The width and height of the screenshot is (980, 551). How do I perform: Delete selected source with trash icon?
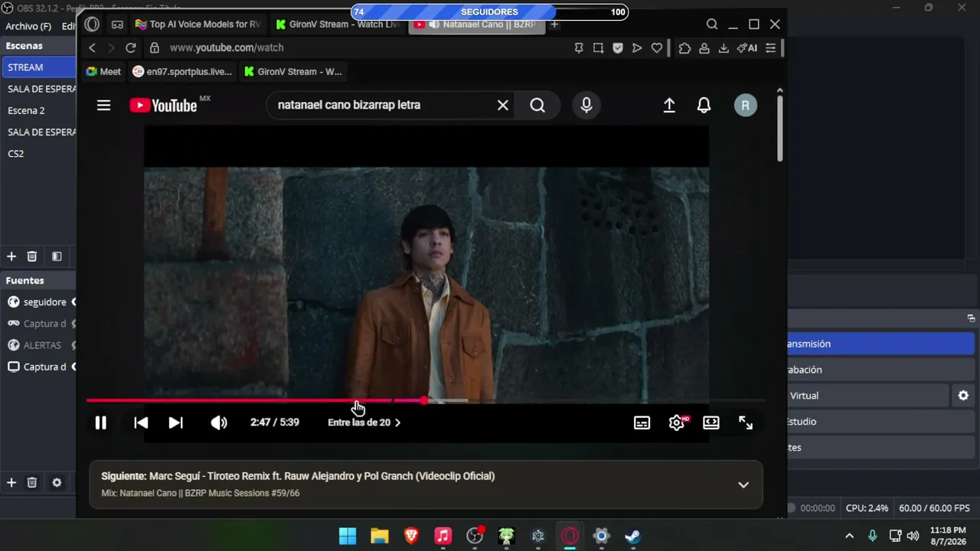[32, 482]
